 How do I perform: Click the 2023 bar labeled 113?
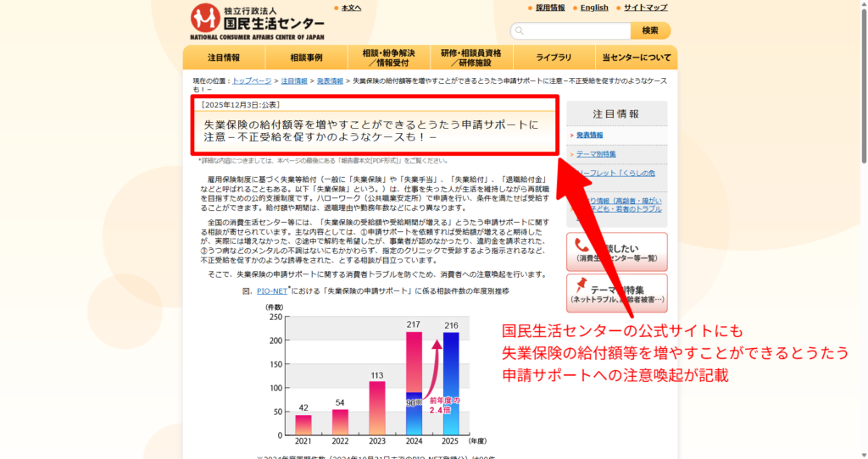(x=377, y=408)
